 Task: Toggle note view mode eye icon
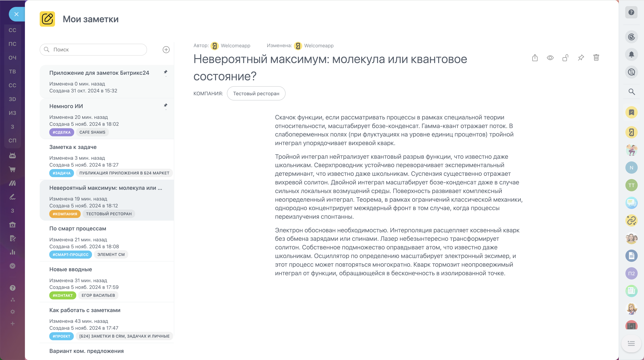pyautogui.click(x=550, y=58)
